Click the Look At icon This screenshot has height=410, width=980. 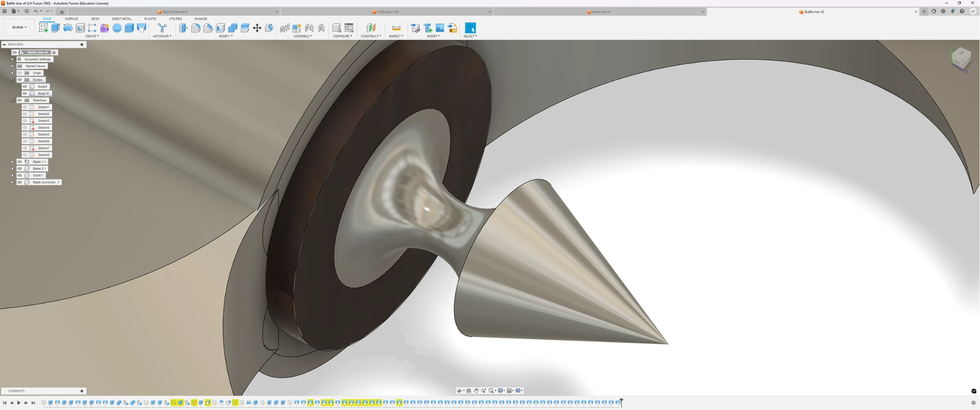coord(469,391)
